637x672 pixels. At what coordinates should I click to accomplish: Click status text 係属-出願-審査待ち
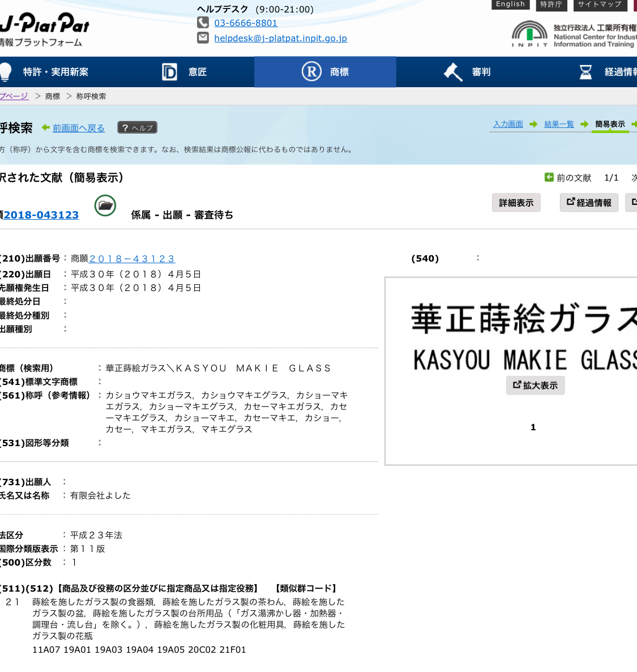click(x=182, y=215)
